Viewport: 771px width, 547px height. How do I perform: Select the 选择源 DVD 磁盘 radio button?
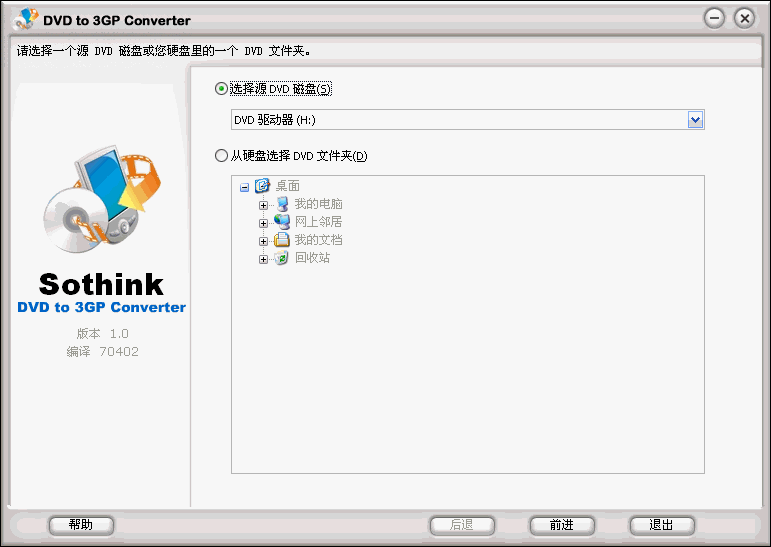point(221,89)
